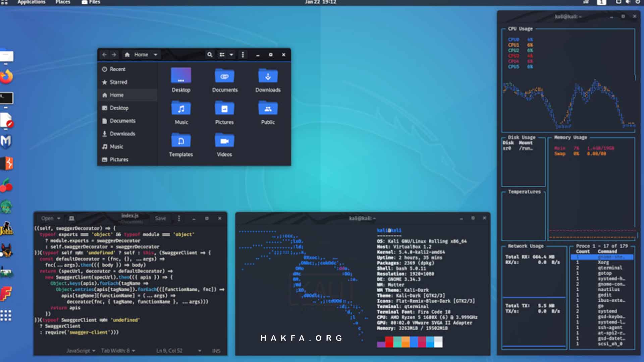Expand the Home path dropdown in Files
The width and height of the screenshot is (644, 362).
[156, 55]
